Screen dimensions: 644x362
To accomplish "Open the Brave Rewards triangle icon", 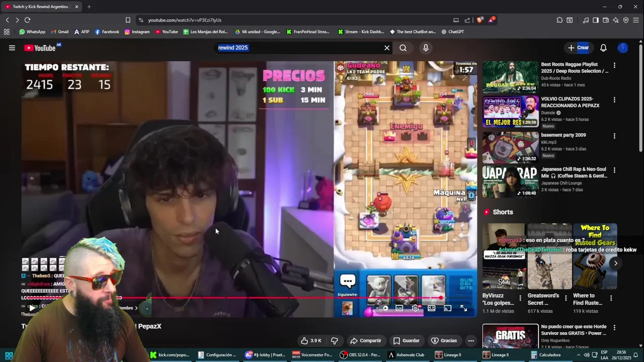I will pyautogui.click(x=491, y=20).
